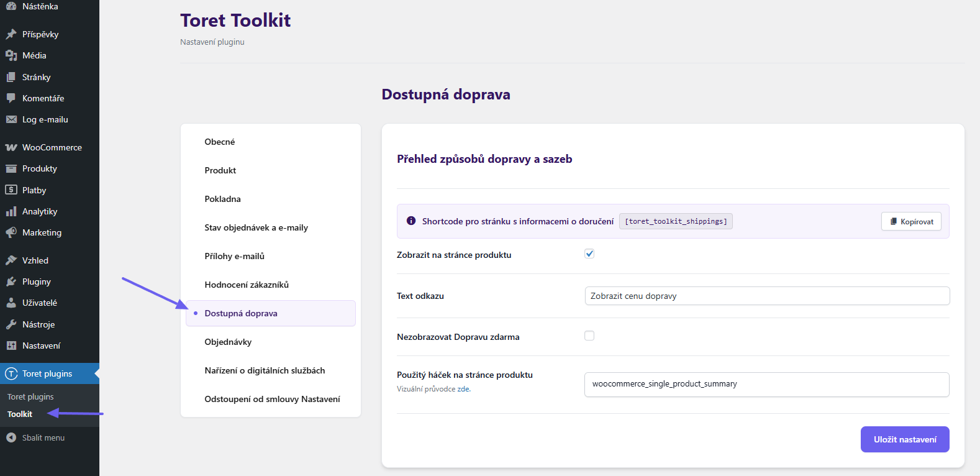Screen dimensions: 980x476
Task: Open Nařízení o digitálních službách tab
Action: pyautogui.click(x=271, y=370)
